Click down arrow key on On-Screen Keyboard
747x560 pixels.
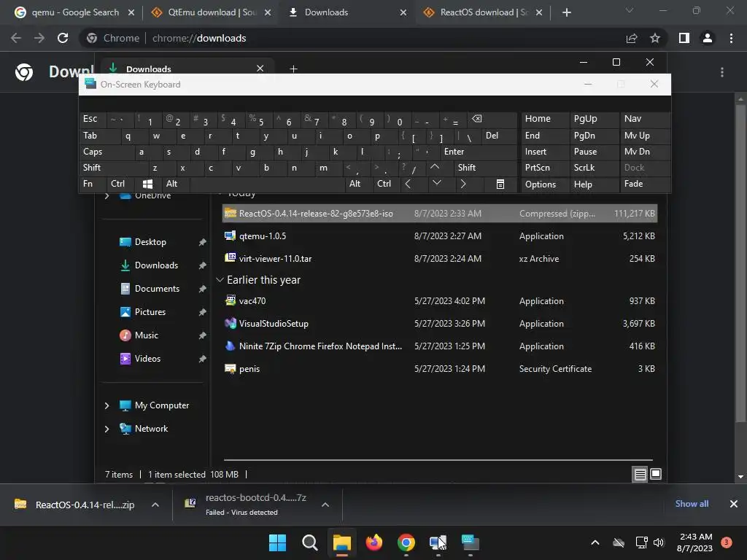click(436, 184)
